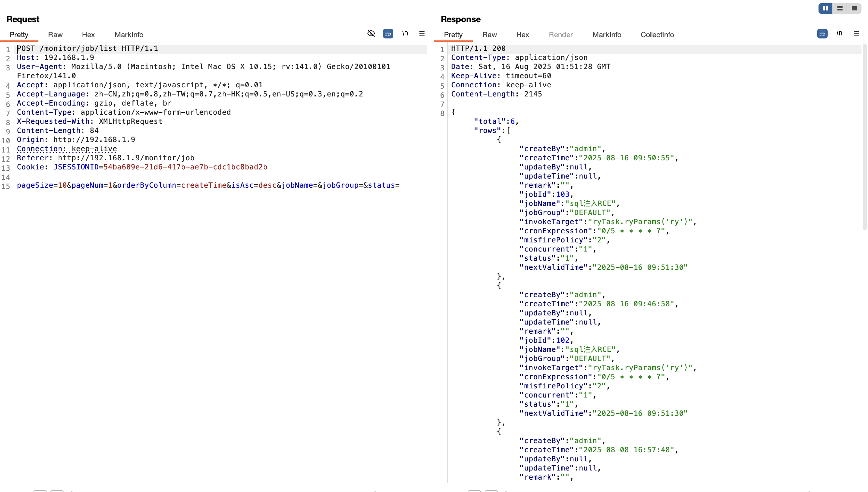868x492 pixels.
Task: Click createTime '2025-08-16 09:50:55' value
Action: [x=627, y=158]
